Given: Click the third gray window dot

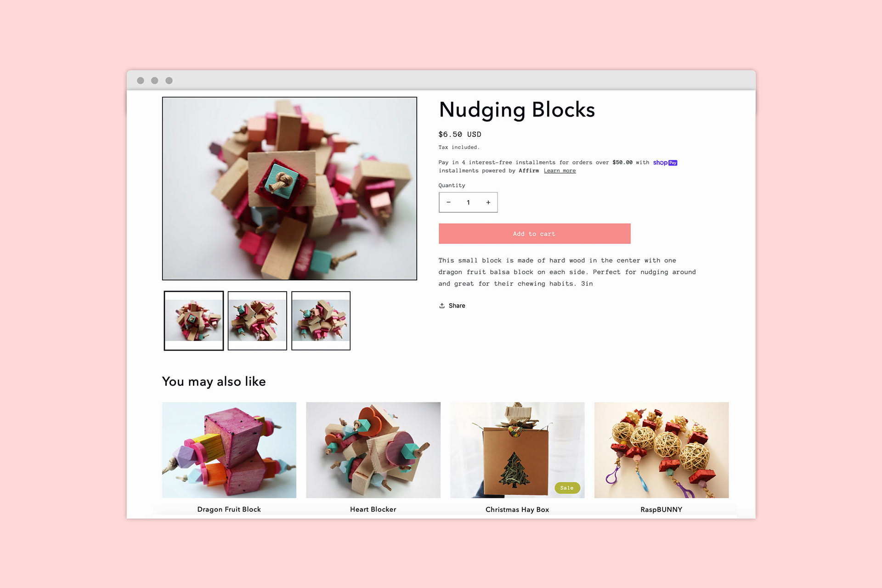Looking at the screenshot, I should coord(169,80).
